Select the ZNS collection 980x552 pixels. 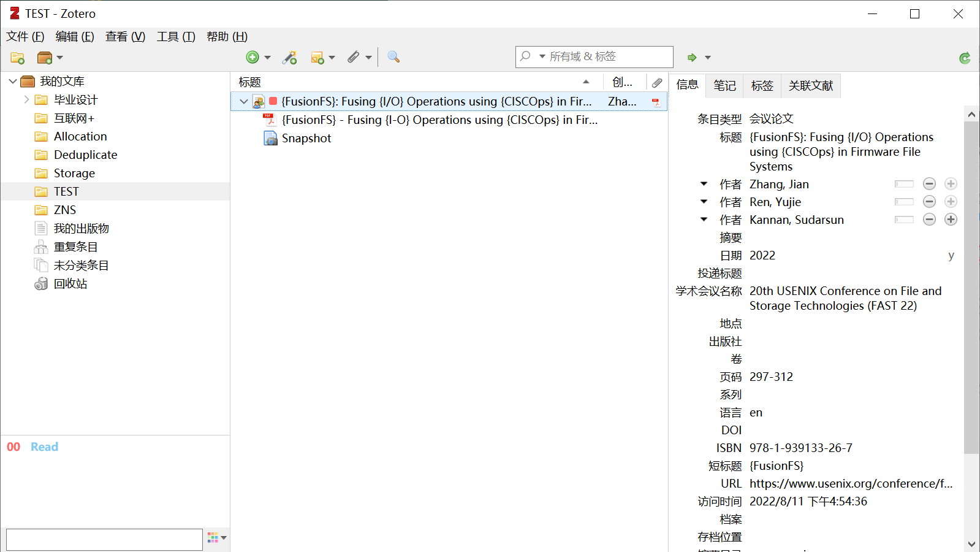(x=65, y=210)
